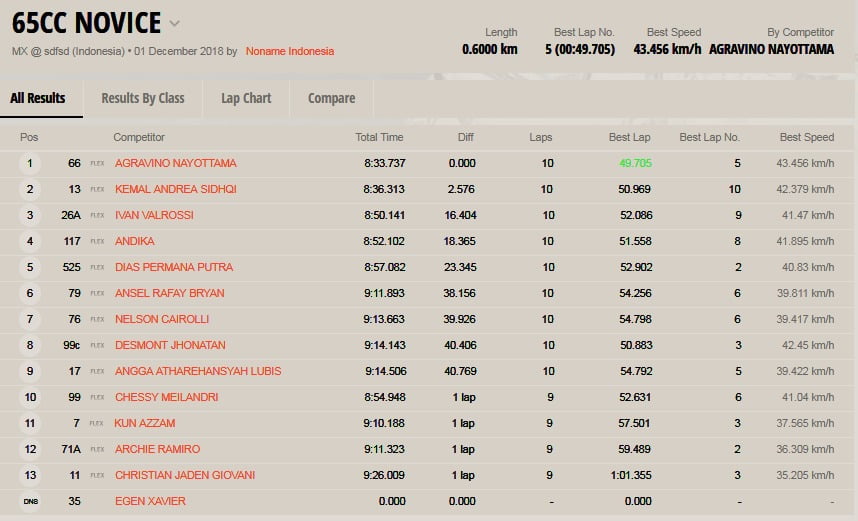Click the position 13 badge icon
Viewport: 858px width, 521px height.
coord(30,475)
